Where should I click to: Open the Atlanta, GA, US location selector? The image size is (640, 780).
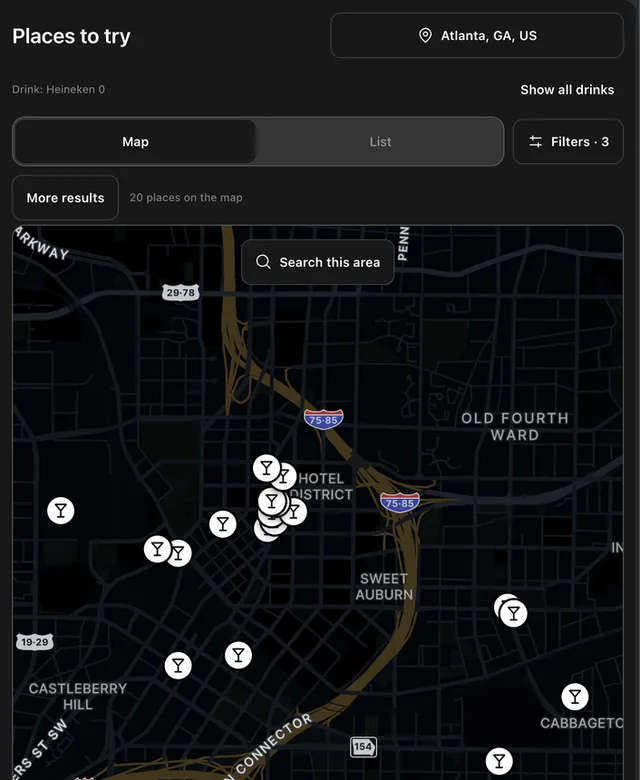(476, 35)
